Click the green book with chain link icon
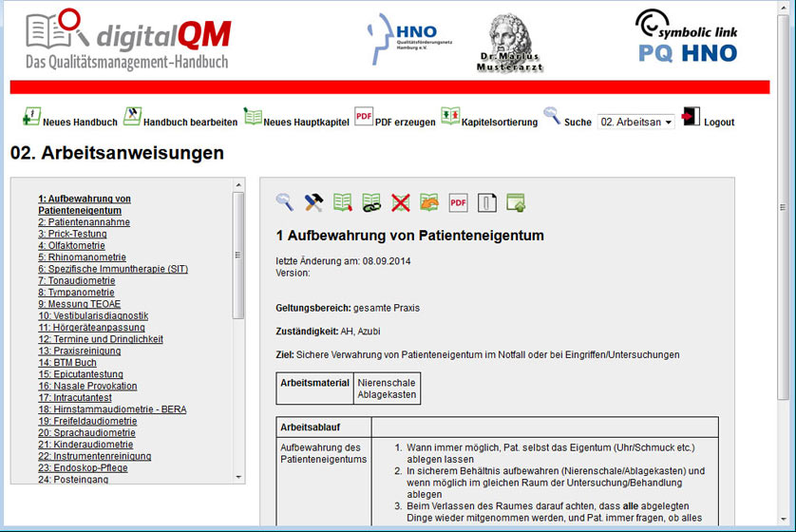 371,202
